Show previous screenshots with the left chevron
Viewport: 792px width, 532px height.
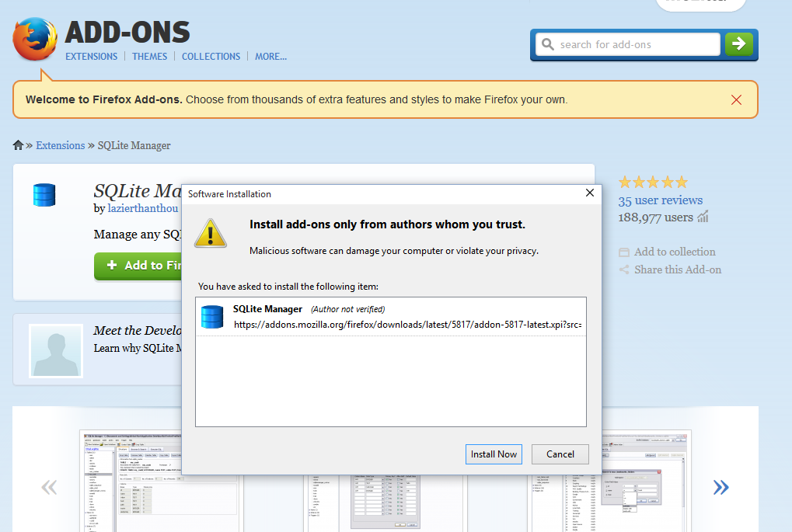[49, 487]
